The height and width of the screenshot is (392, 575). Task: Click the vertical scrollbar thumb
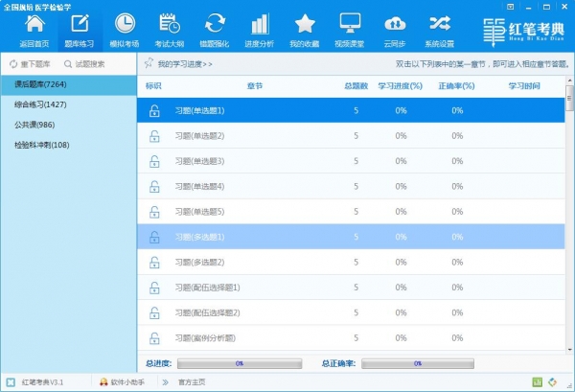[569, 99]
